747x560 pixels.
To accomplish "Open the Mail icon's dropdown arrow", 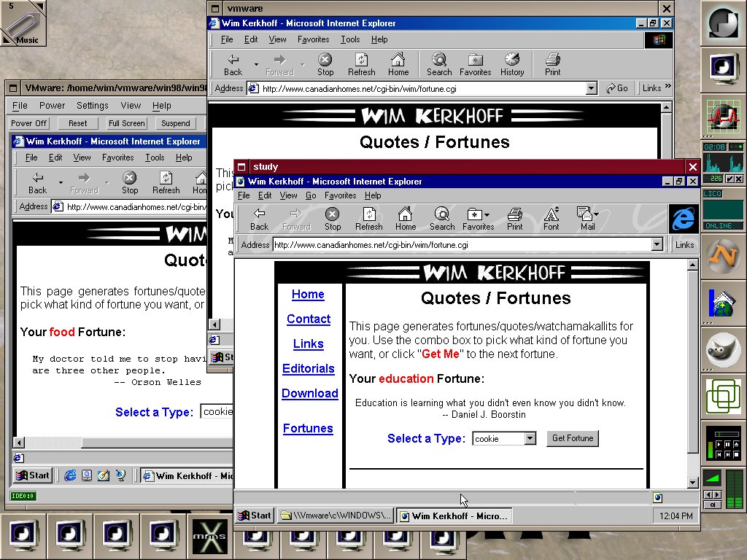I will tap(597, 214).
